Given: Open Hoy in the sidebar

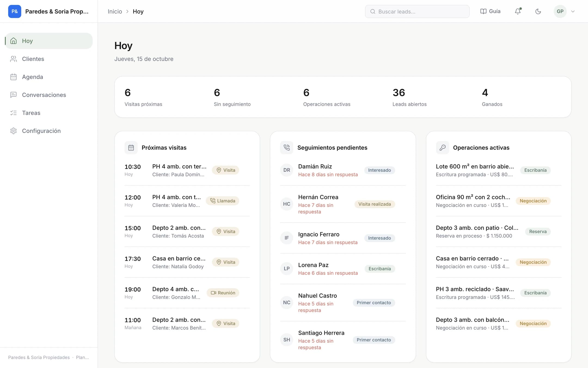Looking at the screenshot, I should click(x=49, y=41).
